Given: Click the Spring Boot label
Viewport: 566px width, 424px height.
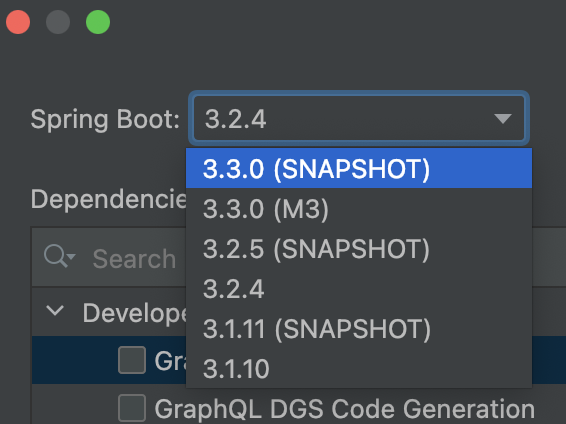Looking at the screenshot, I should pos(105,119).
